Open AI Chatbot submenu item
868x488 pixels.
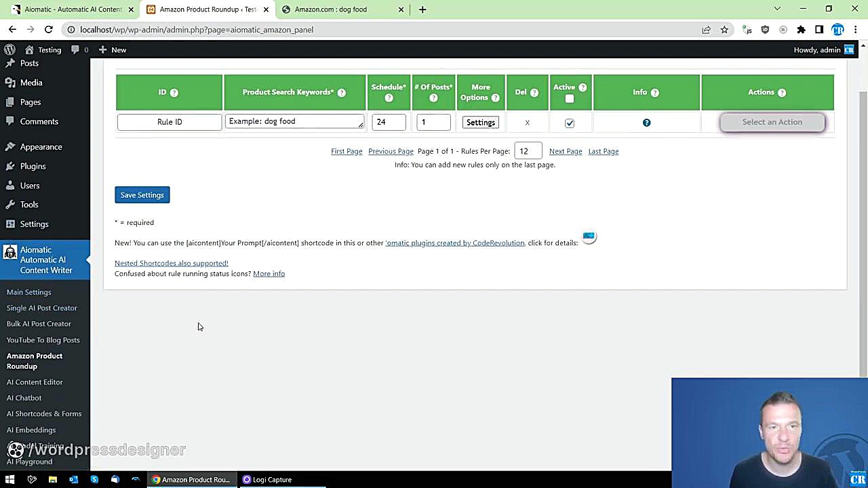[24, 398]
